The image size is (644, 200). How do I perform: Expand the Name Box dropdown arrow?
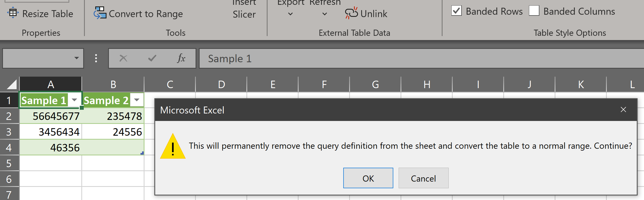pos(77,58)
